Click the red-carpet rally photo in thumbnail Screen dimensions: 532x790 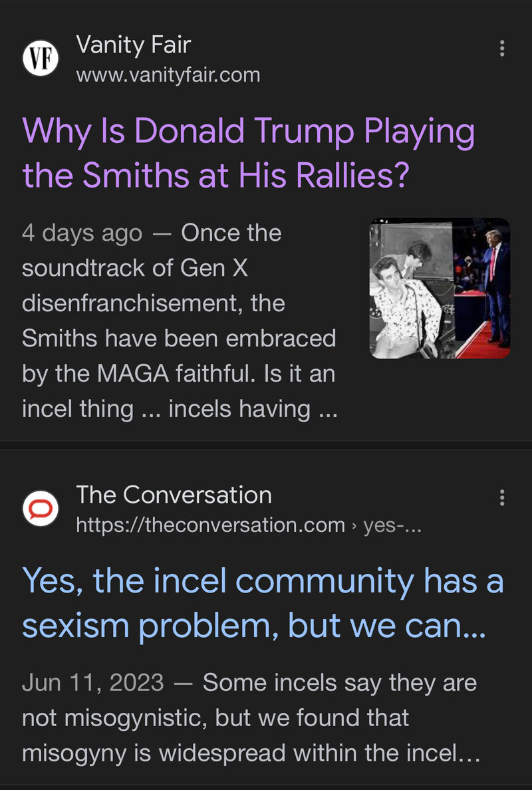tap(483, 289)
